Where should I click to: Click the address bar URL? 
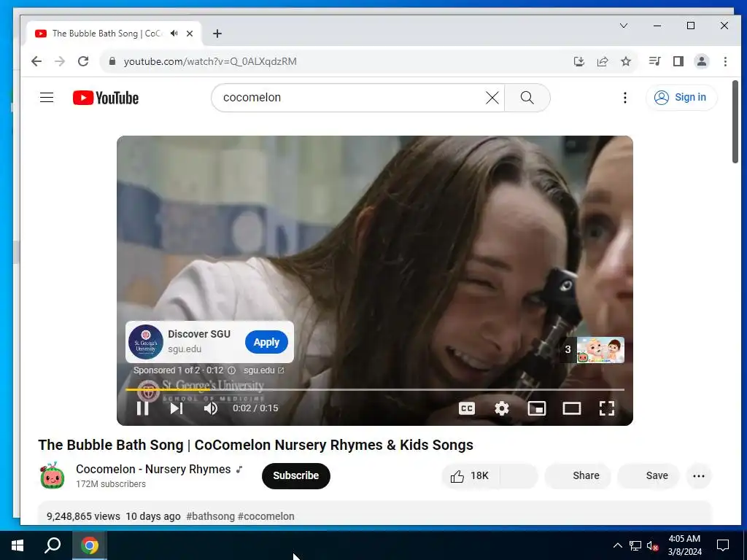point(210,61)
